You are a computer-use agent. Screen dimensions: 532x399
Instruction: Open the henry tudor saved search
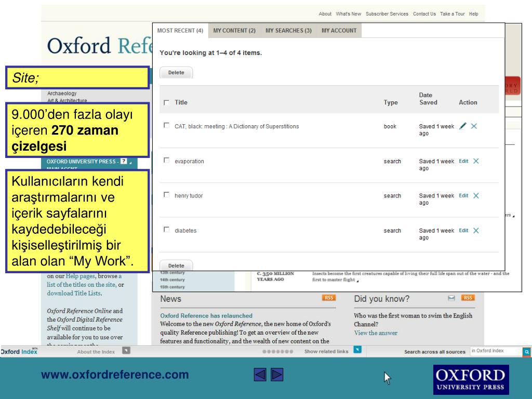[189, 196]
